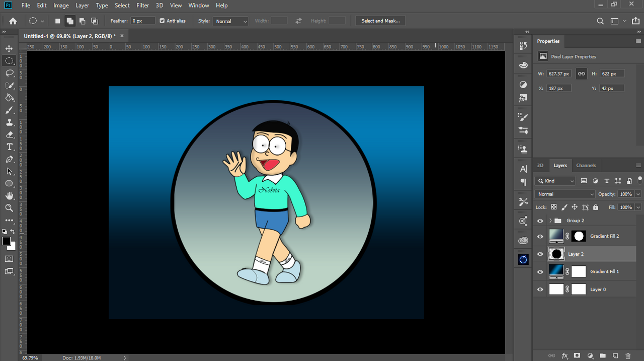Viewport: 644px width, 361px height.
Task: Toggle lock transparent pixels
Action: 554,207
